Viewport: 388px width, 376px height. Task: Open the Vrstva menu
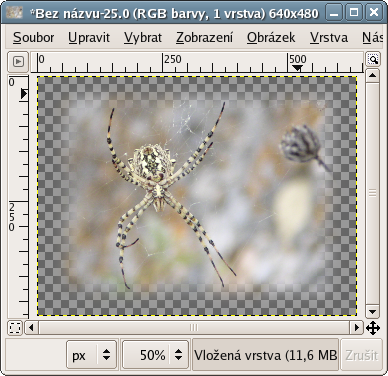point(329,38)
